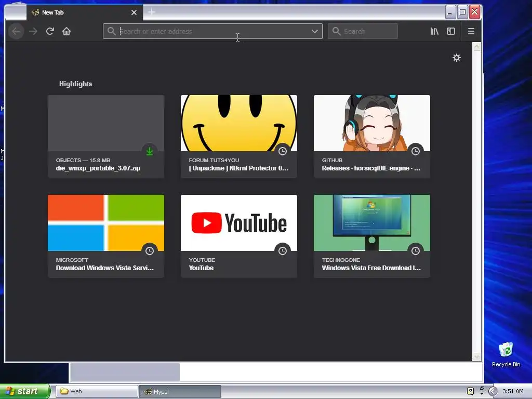Click the MICROSOFT source label
532x399 pixels.
click(x=72, y=260)
